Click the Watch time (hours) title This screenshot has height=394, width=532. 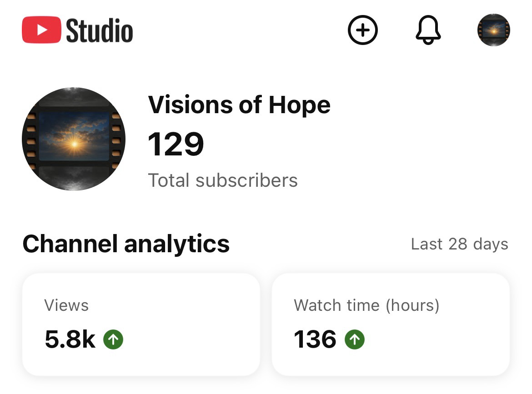(366, 305)
